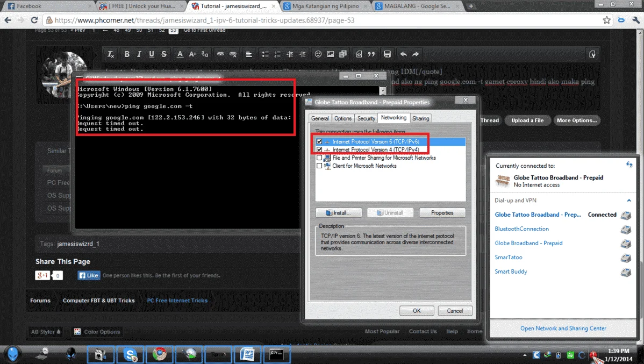This screenshot has height=364, width=644.
Task: Click the Insert Media icon
Action: click(x=342, y=54)
